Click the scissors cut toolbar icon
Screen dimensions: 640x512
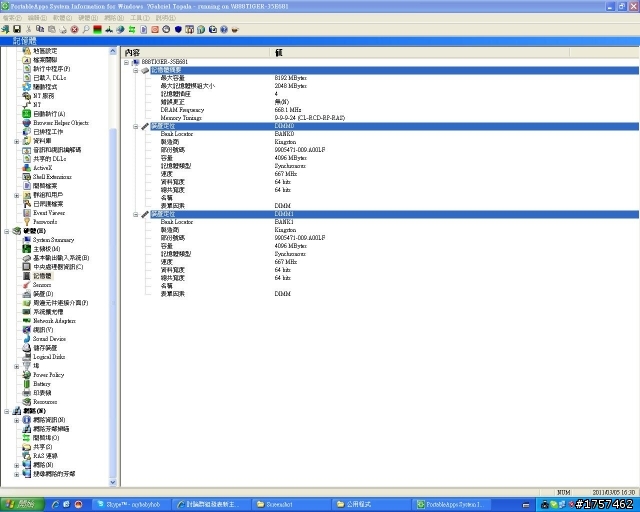coord(28,29)
